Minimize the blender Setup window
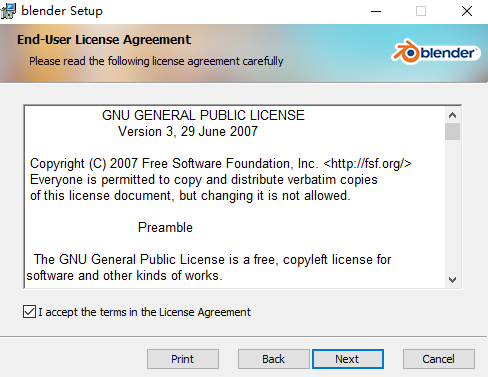The image size is (488, 377). click(x=376, y=11)
